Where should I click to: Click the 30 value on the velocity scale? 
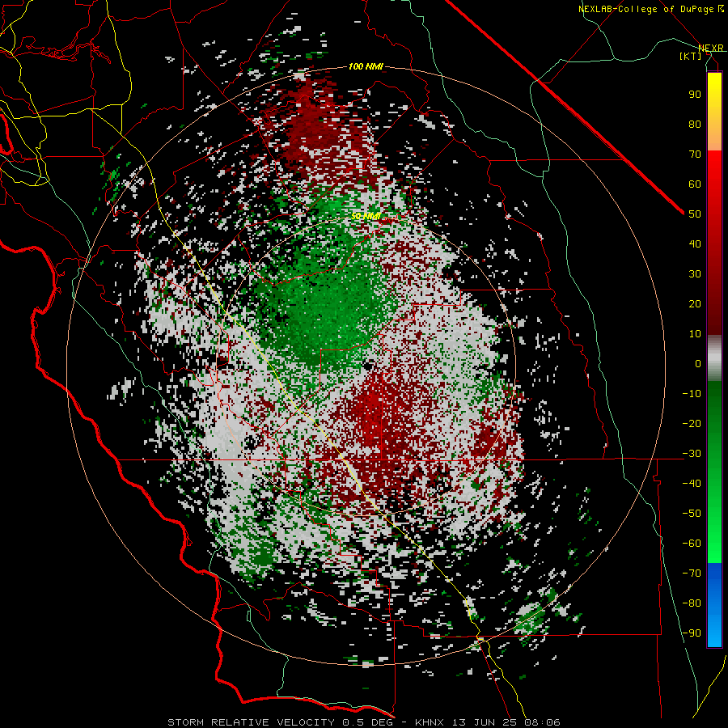pyautogui.click(x=695, y=274)
